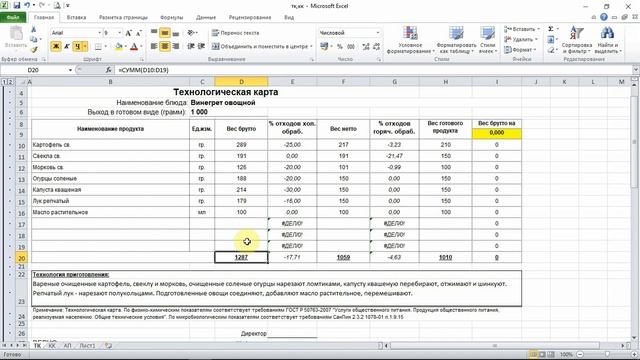The width and height of the screenshot is (640, 360).
Task: Align text to the bottom
Action: (176, 33)
